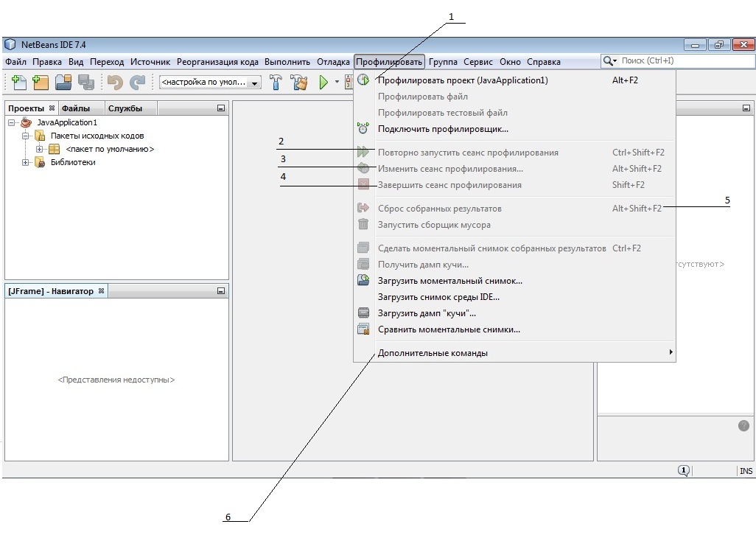The image size is (756, 555).
Task: Close the Навигатор tab with its x
Action: (101, 290)
